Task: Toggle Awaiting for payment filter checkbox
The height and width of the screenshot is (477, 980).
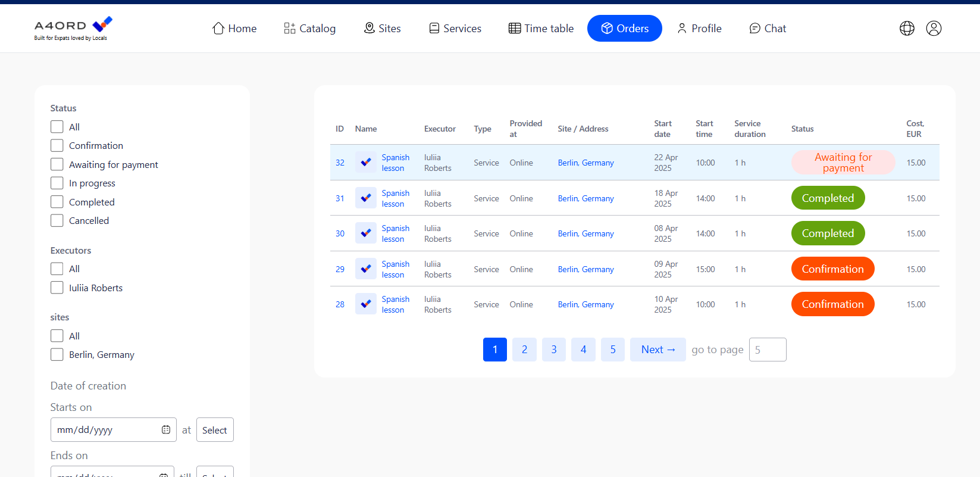Action: click(57, 164)
